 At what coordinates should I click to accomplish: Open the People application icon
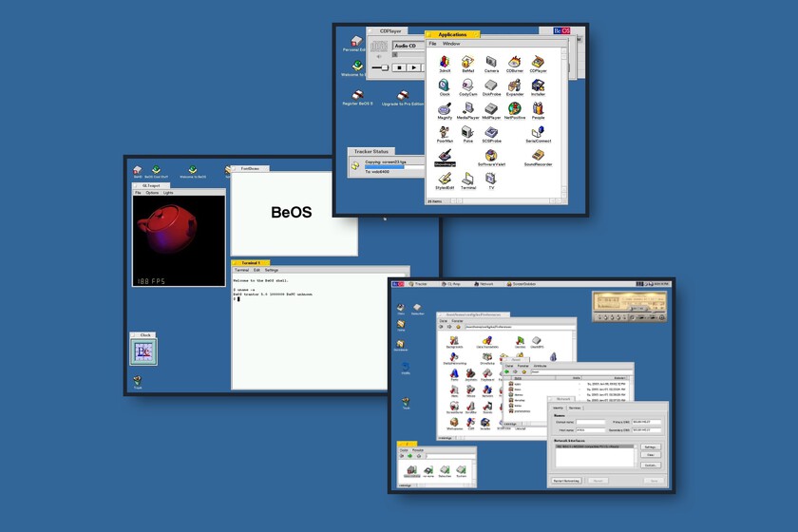tap(538, 109)
